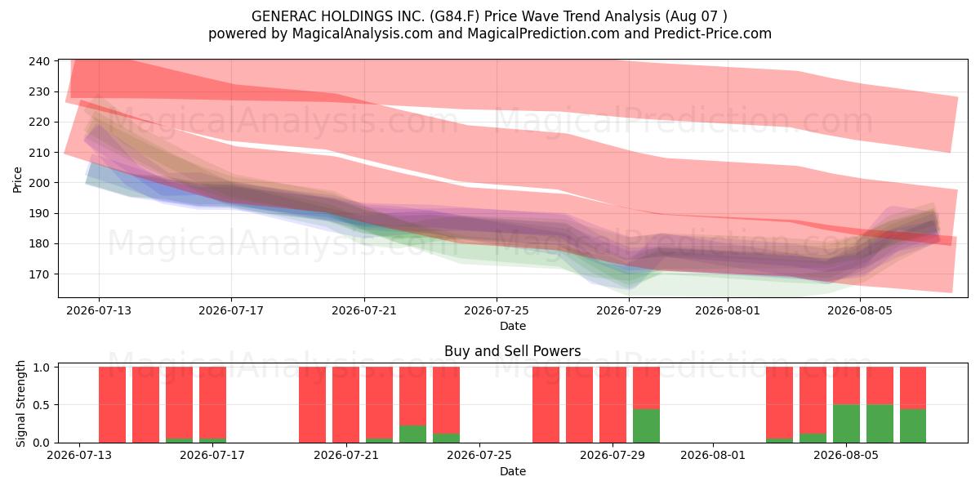This screenshot has width=980, height=490.
Task: Click the 'Date' label under the price chart
Action: pos(513,326)
